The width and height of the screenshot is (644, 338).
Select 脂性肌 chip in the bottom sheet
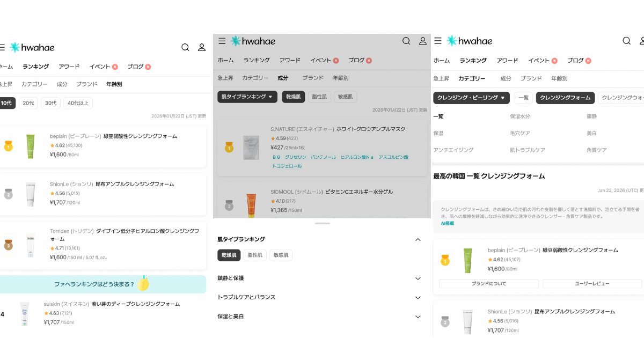tap(255, 255)
